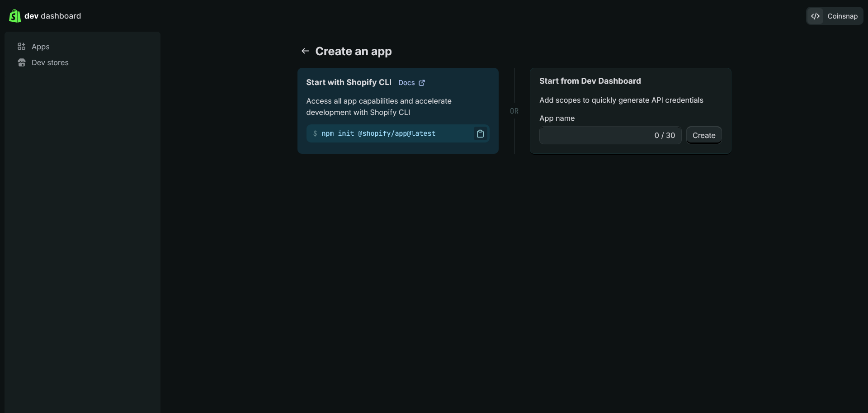Copy the npm command with clipboard icon

click(480, 133)
